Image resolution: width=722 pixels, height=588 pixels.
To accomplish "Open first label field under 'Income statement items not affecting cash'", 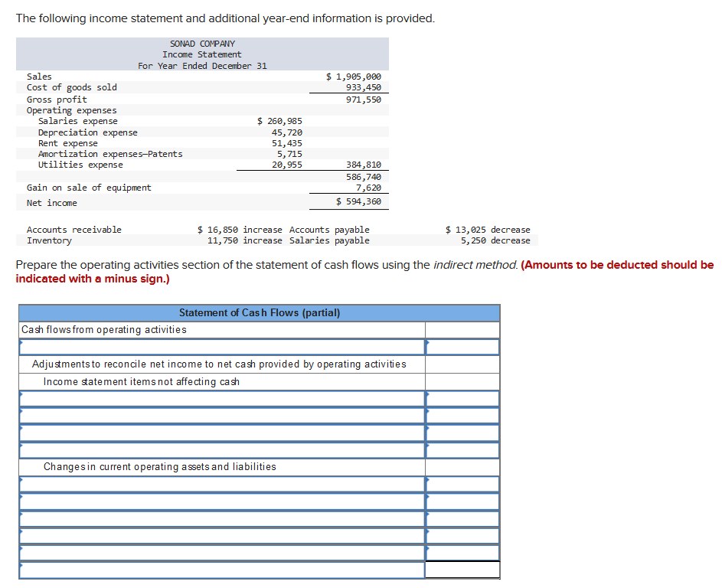I will click(x=222, y=398).
